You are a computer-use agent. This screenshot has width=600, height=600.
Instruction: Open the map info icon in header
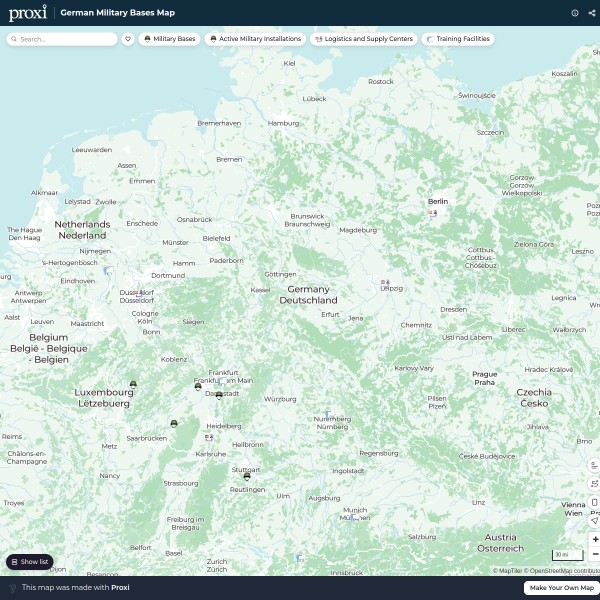point(575,13)
